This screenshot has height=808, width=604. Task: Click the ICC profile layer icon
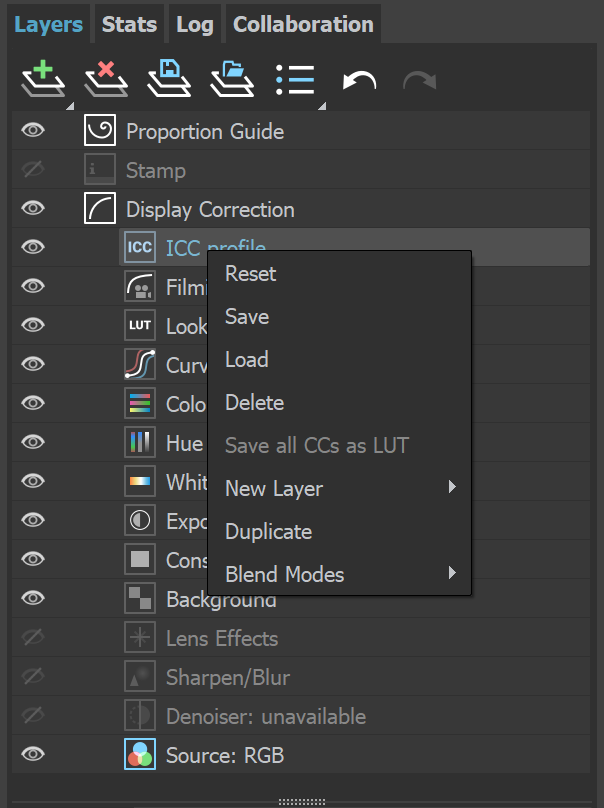point(140,247)
